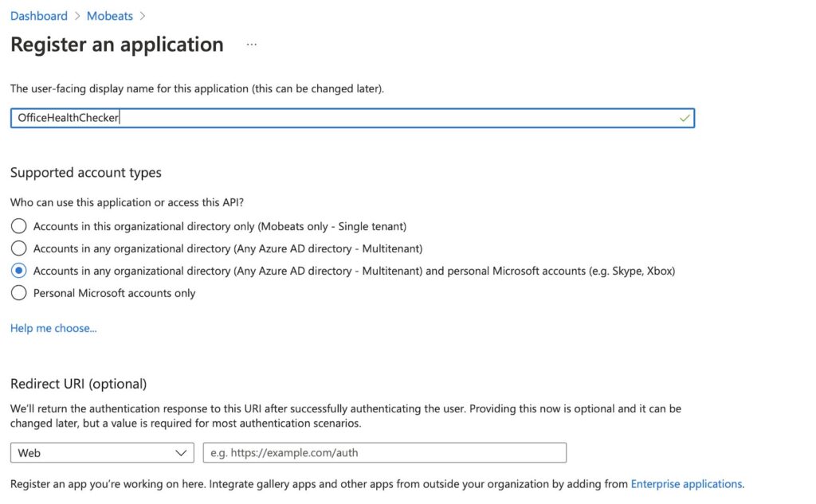Select single tenant Mobeats only option
The height and width of the screenshot is (504, 816).
pos(19,226)
